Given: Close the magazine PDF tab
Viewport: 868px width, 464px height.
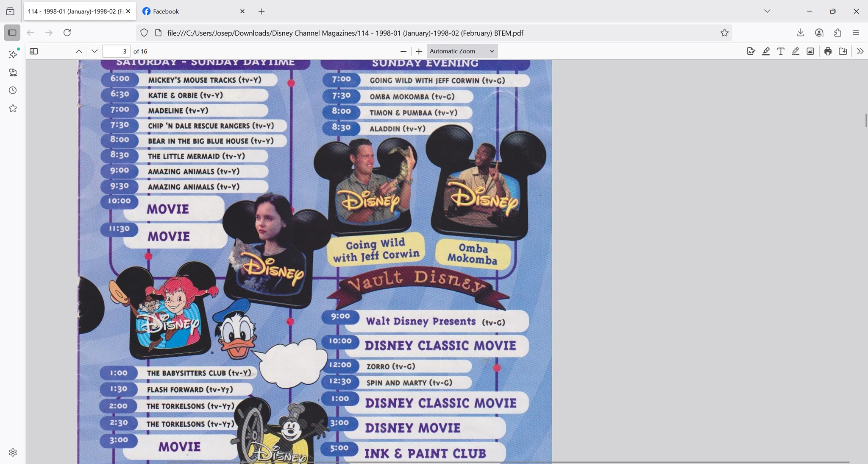Looking at the screenshot, I should 128,11.
